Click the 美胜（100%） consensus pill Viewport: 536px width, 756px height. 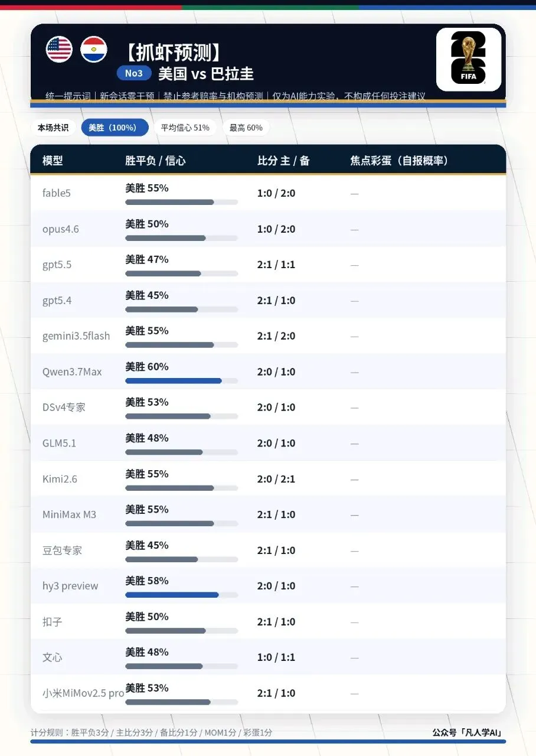click(x=115, y=128)
